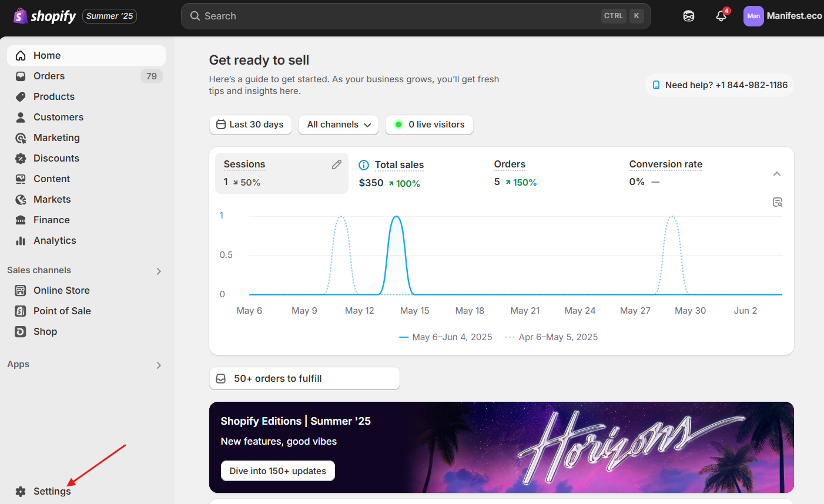Image resolution: width=824 pixels, height=504 pixels.
Task: Open the All channels dropdown
Action: (339, 125)
